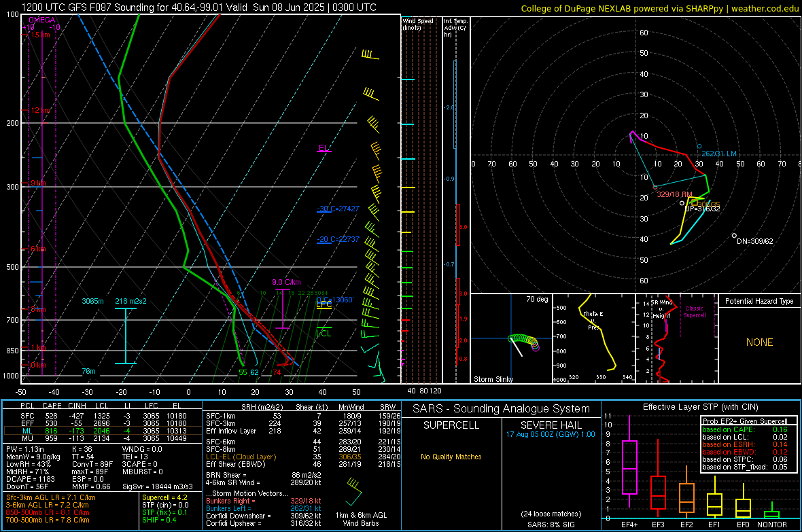Select the '6 km' height marker
The image size is (802, 532).
(38, 249)
